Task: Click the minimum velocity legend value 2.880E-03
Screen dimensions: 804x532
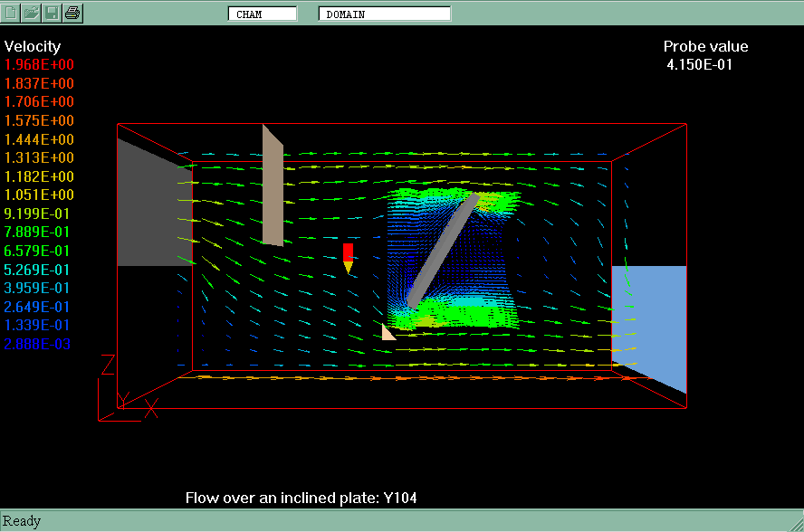Action: [40, 344]
